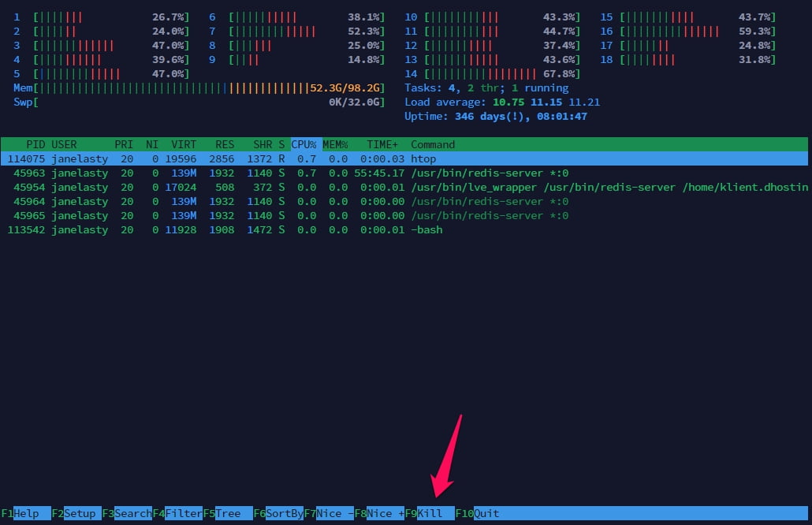Activate F3 Search
Image resolution: width=812 pixels, height=525 pixels.
(128, 513)
